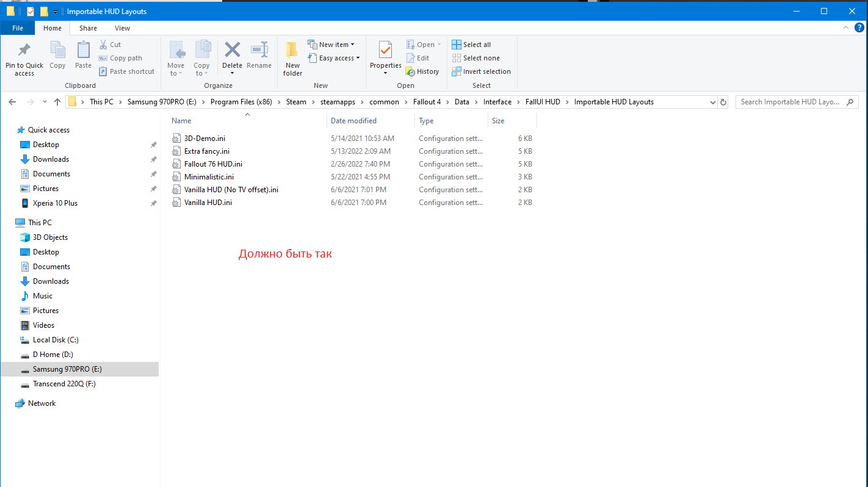
Task: Go up one folder level
Action: [57, 102]
